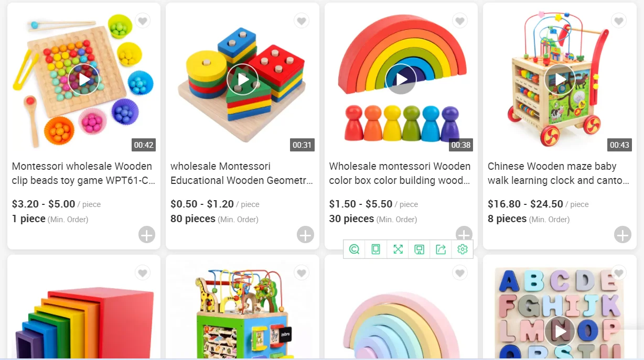
Task: Add the baby walker product via plus icon
Action: [622, 235]
